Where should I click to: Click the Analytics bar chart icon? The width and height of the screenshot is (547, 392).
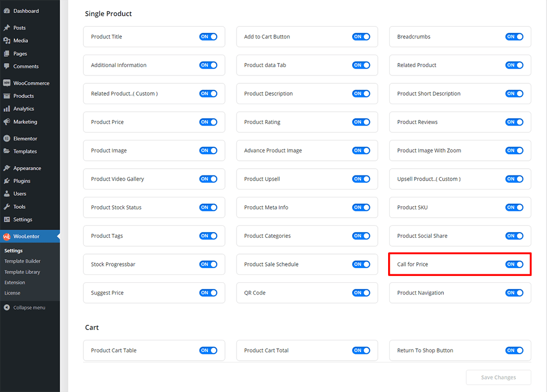6,109
